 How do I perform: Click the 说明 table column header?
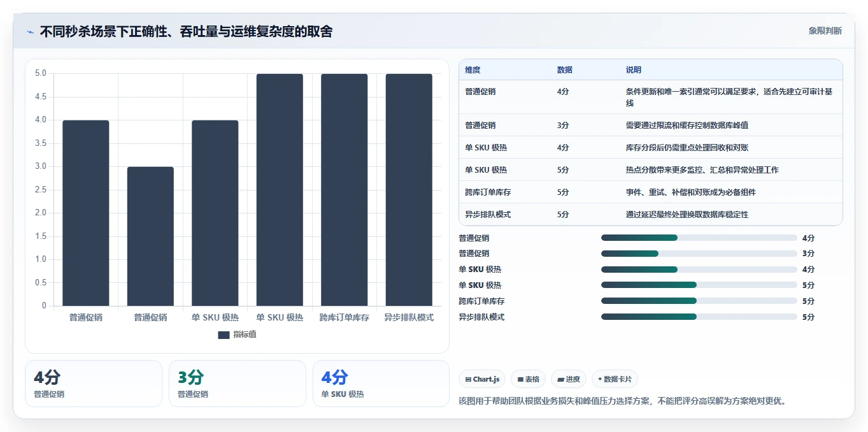click(x=634, y=70)
